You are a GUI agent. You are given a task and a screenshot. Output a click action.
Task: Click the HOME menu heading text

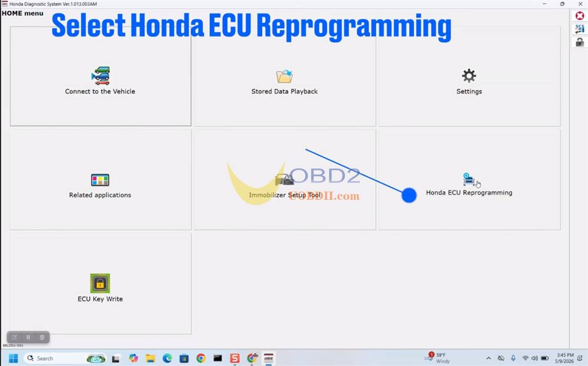[22, 14]
